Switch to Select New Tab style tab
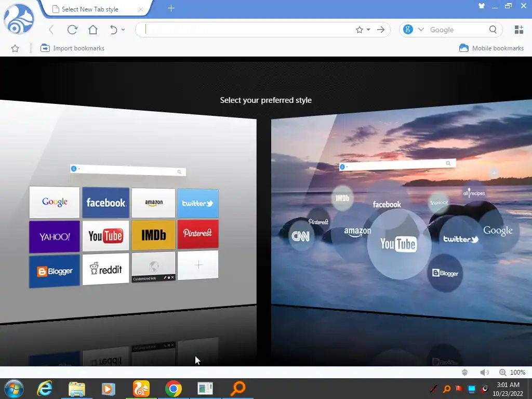This screenshot has height=399, width=532. point(90,9)
